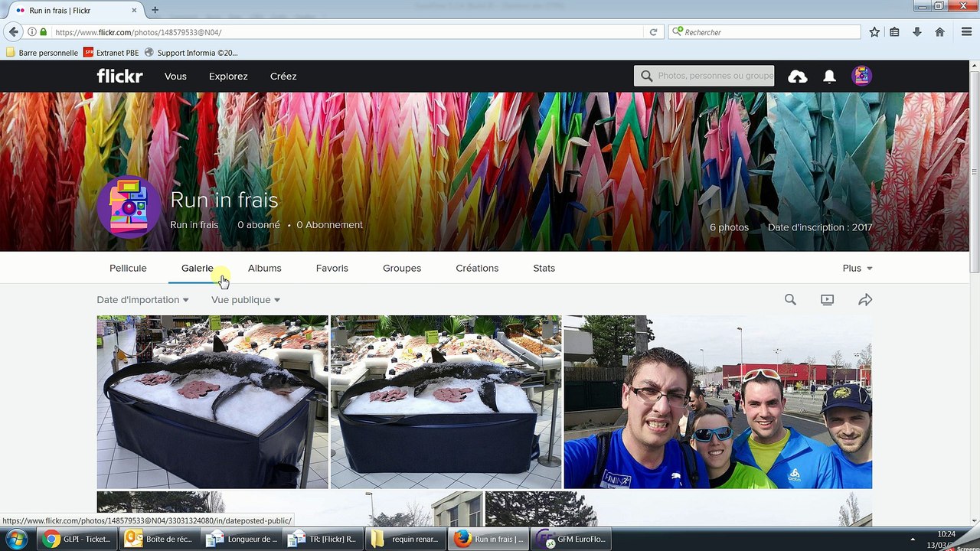Screen dimensions: 980x551
Task: Open the Windows Start button
Action: pos(15,539)
